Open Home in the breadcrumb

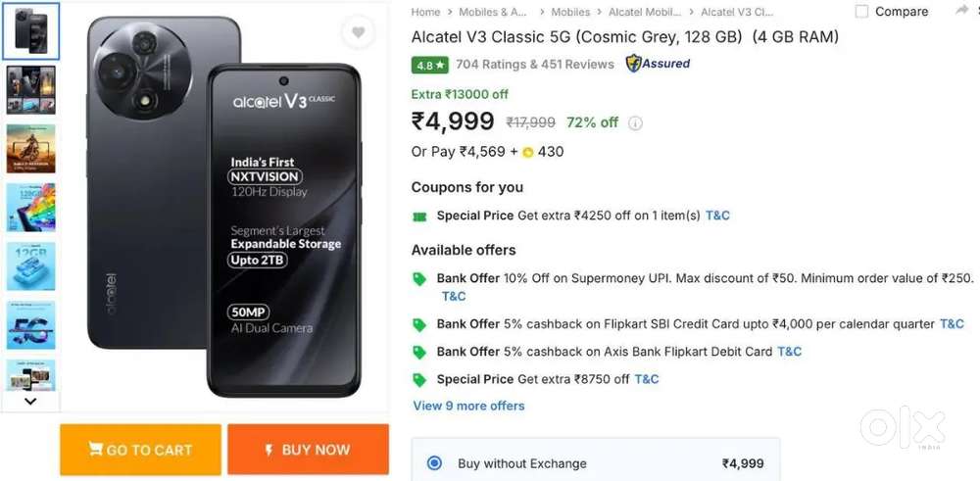[x=425, y=12]
